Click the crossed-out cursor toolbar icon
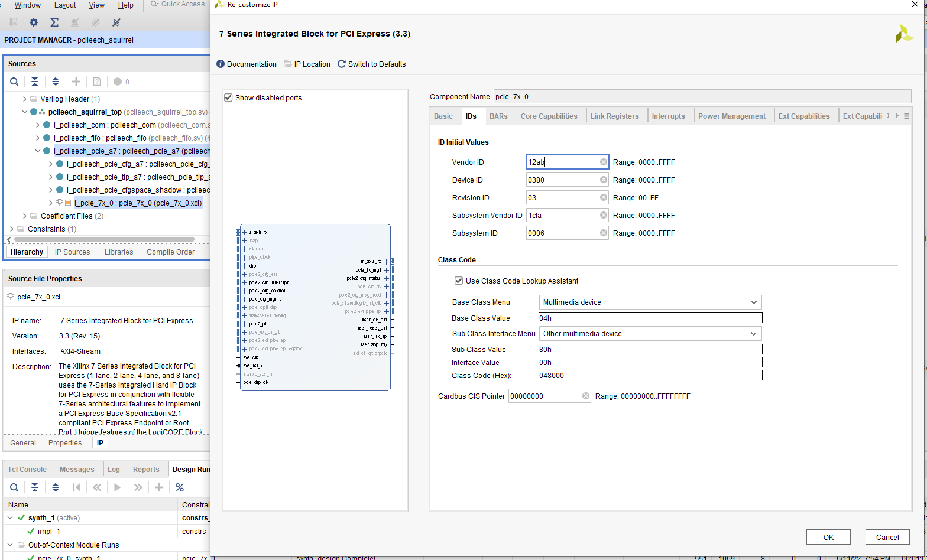 coord(116,22)
